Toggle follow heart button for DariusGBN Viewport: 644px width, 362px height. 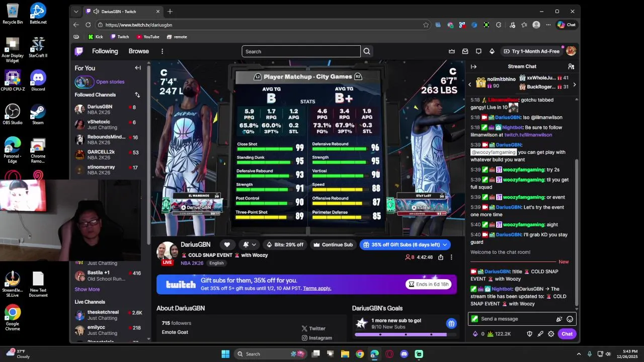pyautogui.click(x=227, y=245)
